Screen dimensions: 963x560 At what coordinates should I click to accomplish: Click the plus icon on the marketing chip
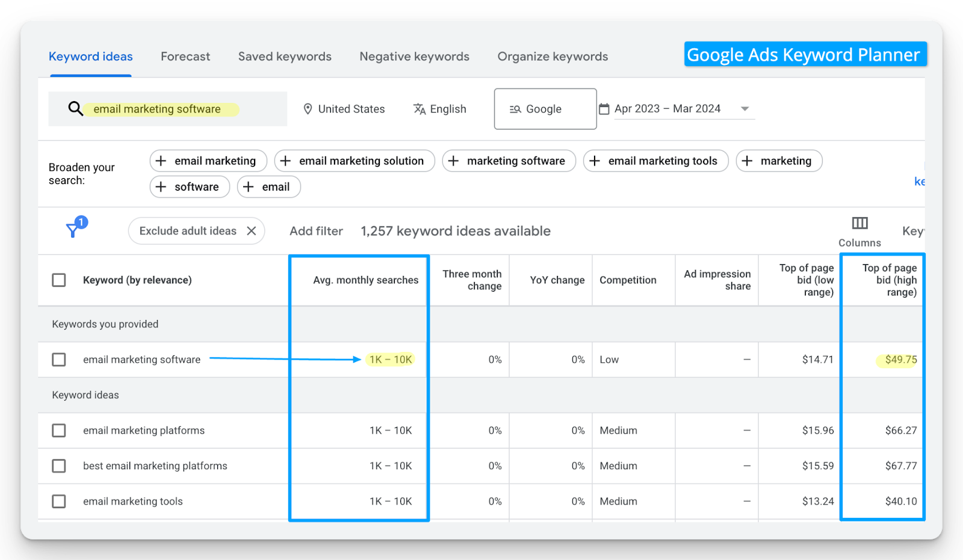point(748,161)
